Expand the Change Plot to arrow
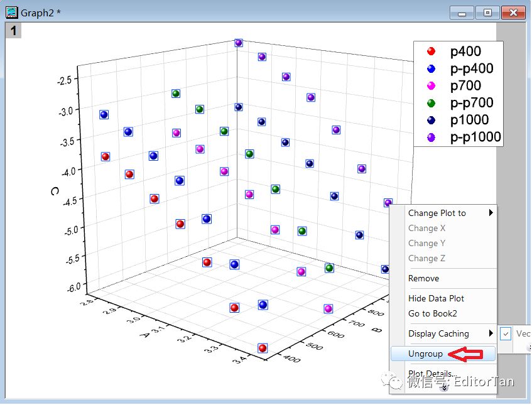This screenshot has width=532, height=405. tap(491, 213)
